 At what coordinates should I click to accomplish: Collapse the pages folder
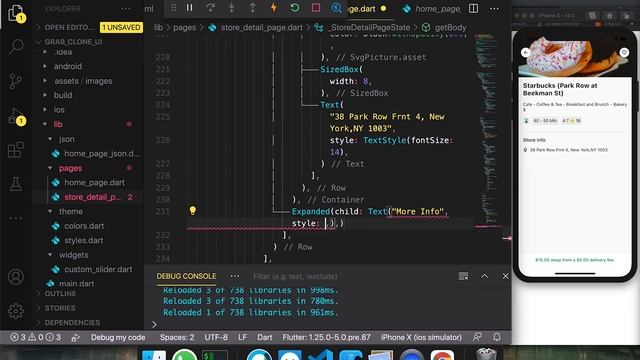pos(70,168)
